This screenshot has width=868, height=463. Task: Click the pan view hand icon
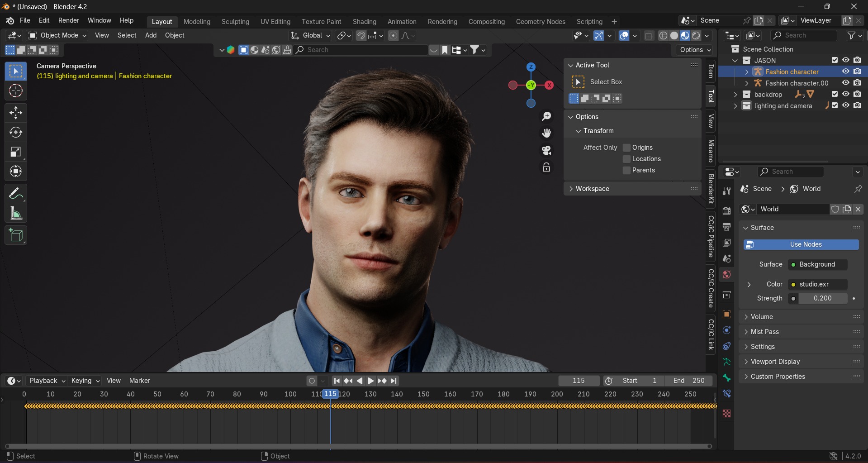tap(546, 133)
